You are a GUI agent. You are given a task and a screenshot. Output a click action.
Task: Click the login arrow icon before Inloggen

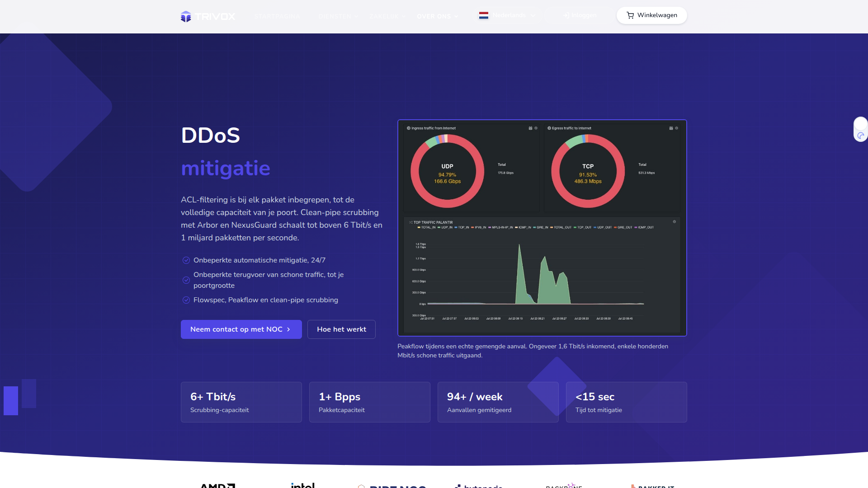click(x=566, y=15)
